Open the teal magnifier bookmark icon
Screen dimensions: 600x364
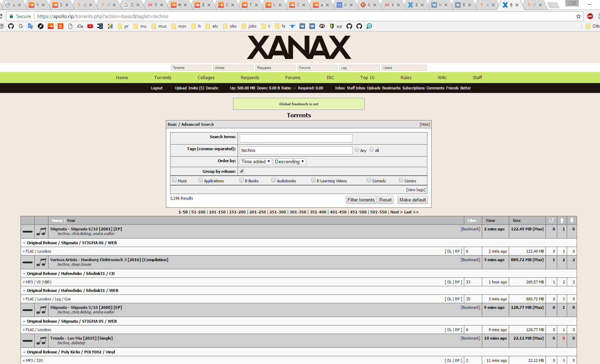(x=369, y=26)
